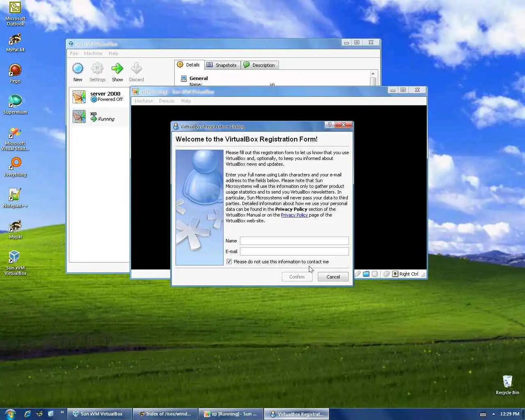This screenshot has width=525, height=420.
Task: Expand quick launch overflow chevron
Action: 62,412
